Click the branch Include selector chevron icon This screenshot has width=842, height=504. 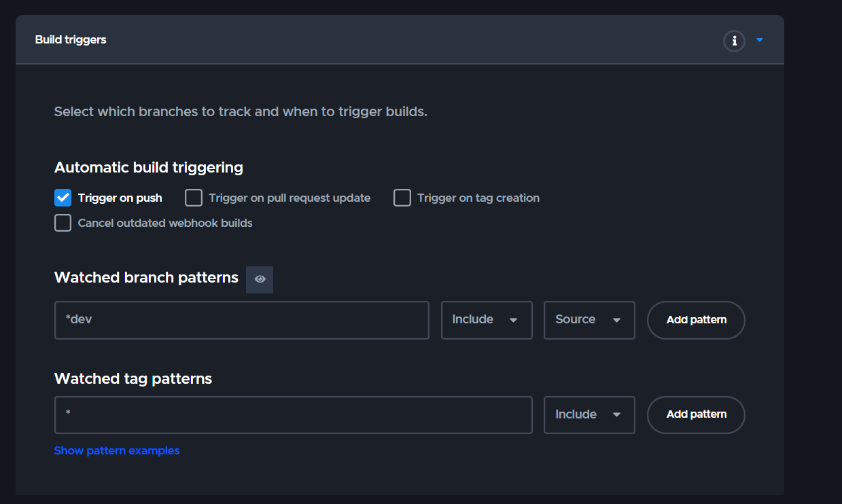click(x=514, y=320)
